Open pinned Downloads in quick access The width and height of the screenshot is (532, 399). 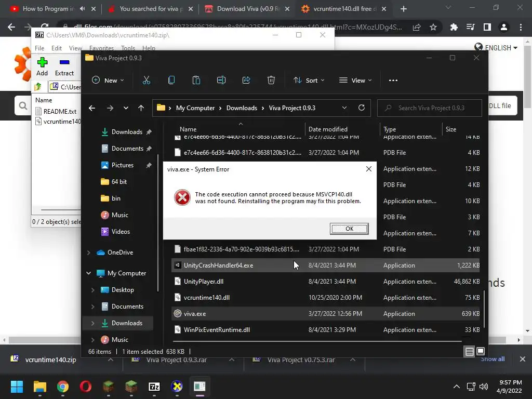(x=126, y=132)
